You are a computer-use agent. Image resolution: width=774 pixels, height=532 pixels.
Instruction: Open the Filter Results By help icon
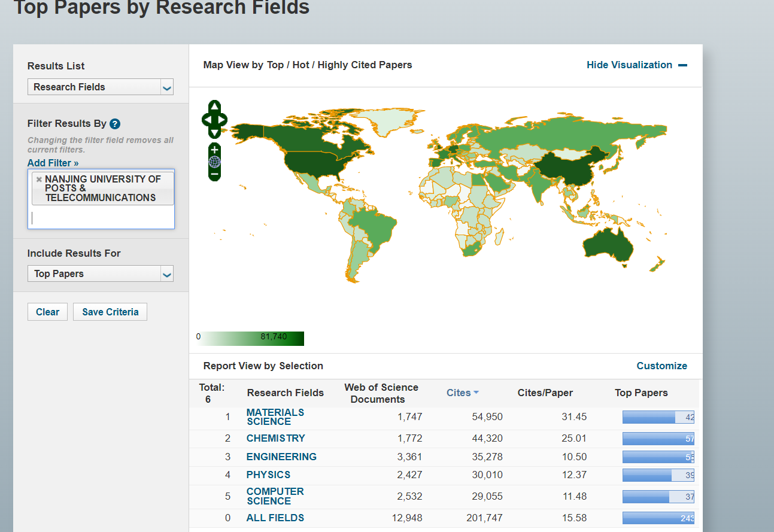pos(116,124)
